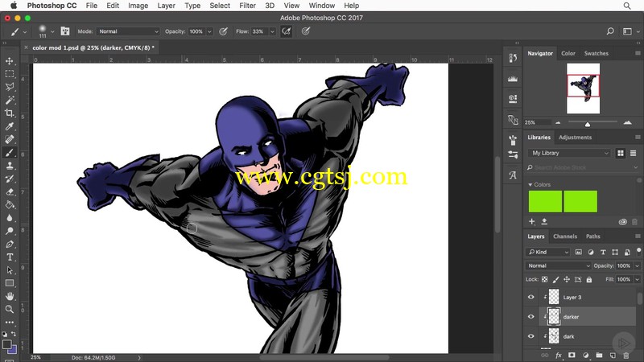
Task: Open layer blend mode Normal dropdown
Action: 558,266
